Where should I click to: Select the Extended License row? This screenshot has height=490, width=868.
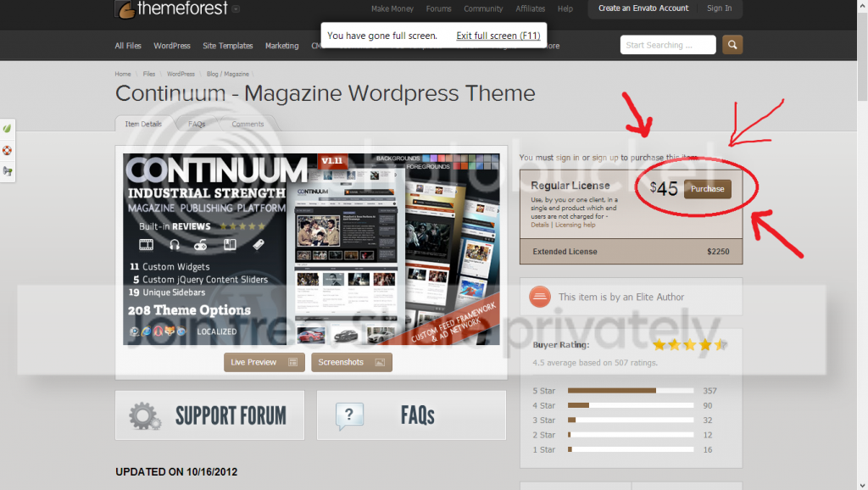pyautogui.click(x=631, y=252)
